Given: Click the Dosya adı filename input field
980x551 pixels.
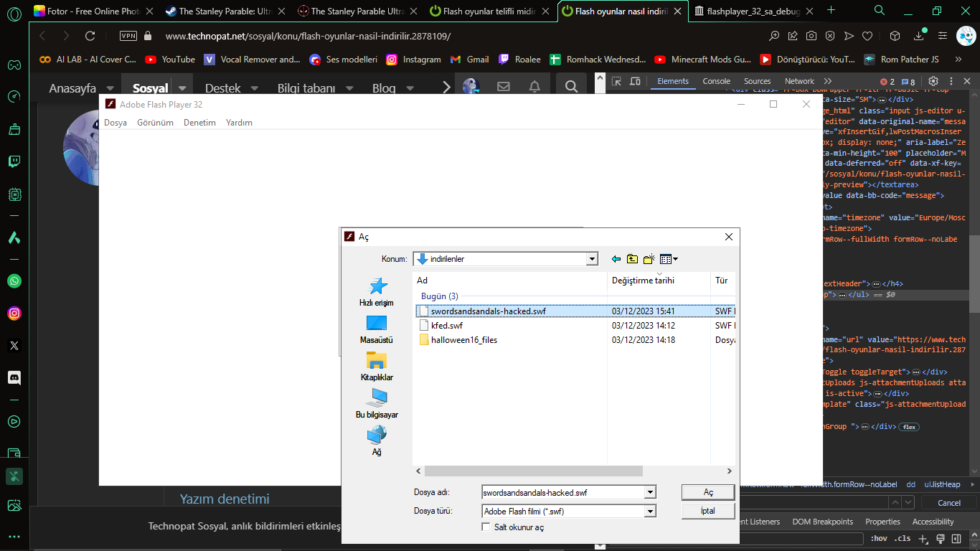Looking at the screenshot, I should coord(563,492).
